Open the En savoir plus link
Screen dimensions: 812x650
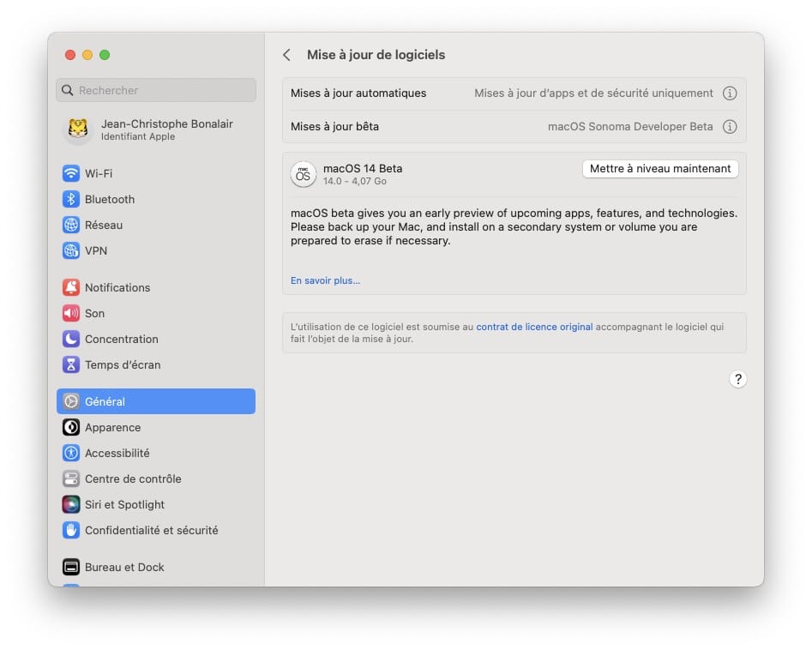click(325, 280)
